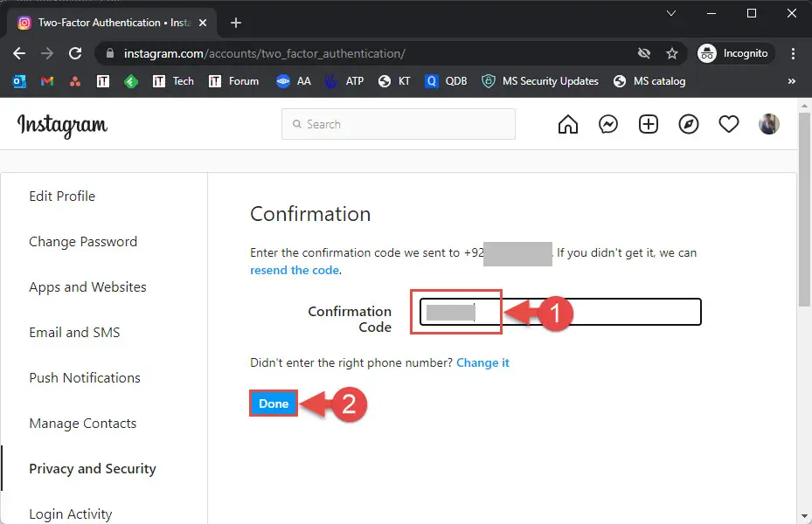
Task: Open profile avatar menu
Action: point(769,124)
